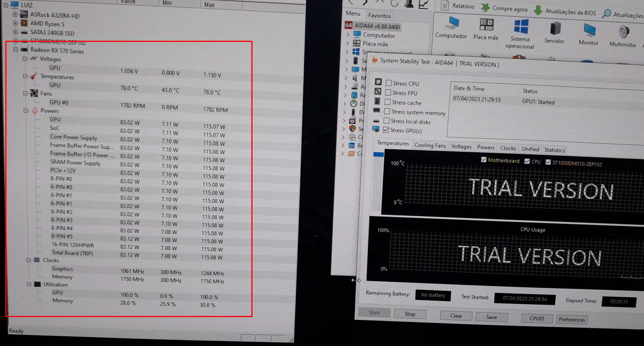The height and width of the screenshot is (346, 644).
Task: Select Computador in the AIDA64 menu tree
Action: [374, 35]
